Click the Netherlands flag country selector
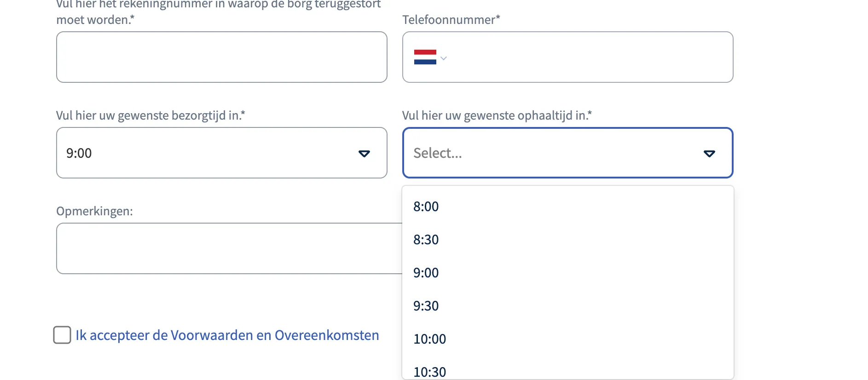The height and width of the screenshot is (380, 868). tap(425, 57)
